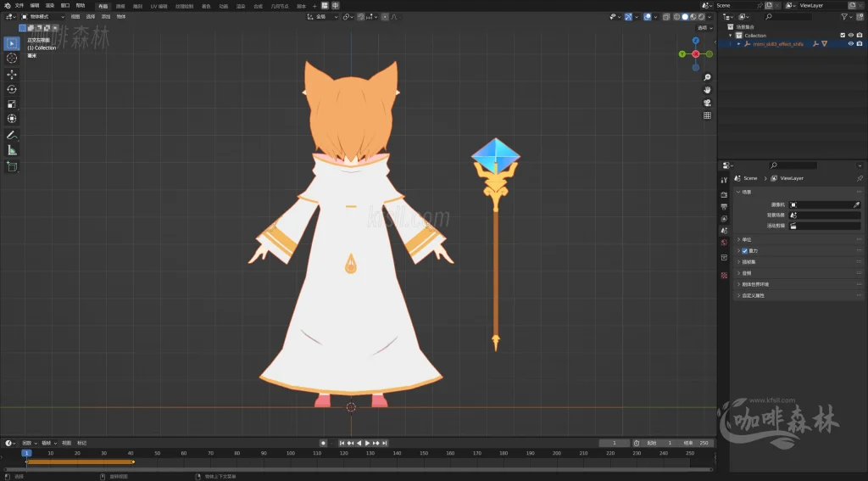Select the Select Box tool
Image resolution: width=868 pixels, height=481 pixels.
click(x=12, y=43)
